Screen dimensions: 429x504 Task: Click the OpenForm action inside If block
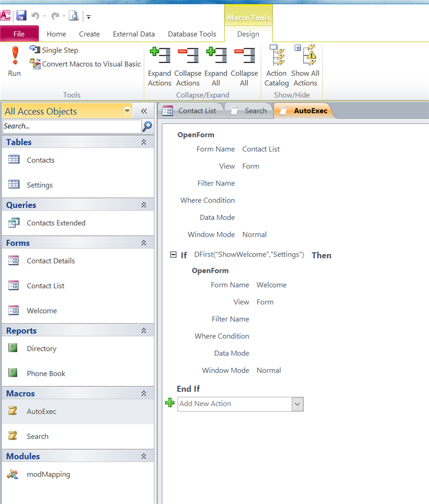pos(210,271)
